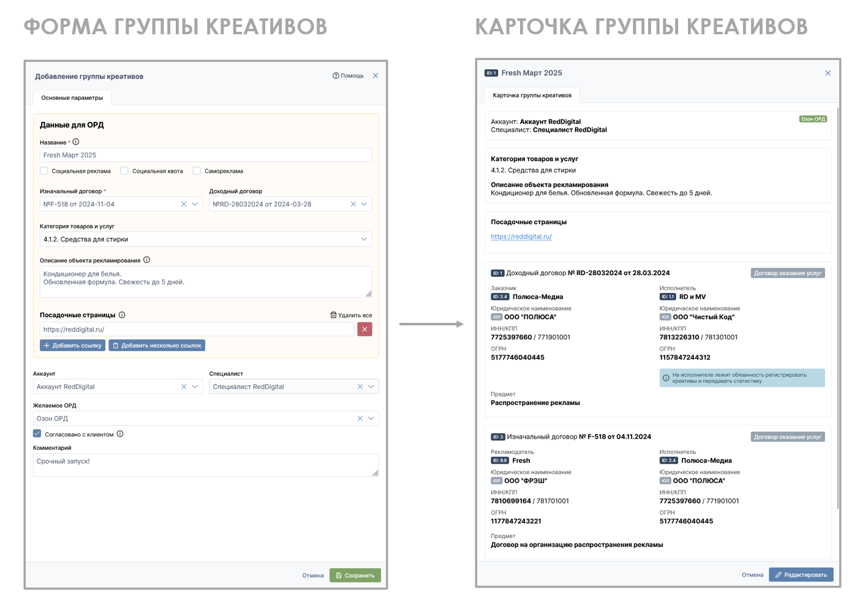Clear the Изначальный договор selection
The image size is (868, 609).
click(184, 204)
